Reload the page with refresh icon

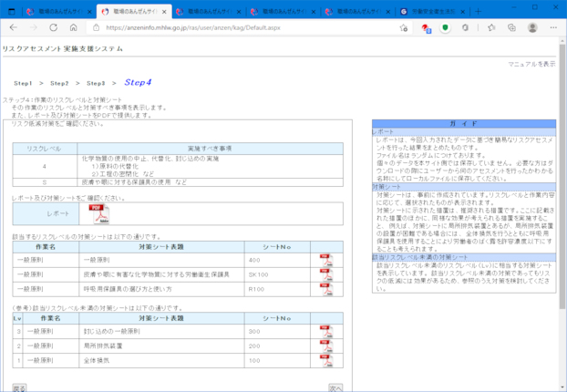54,27
